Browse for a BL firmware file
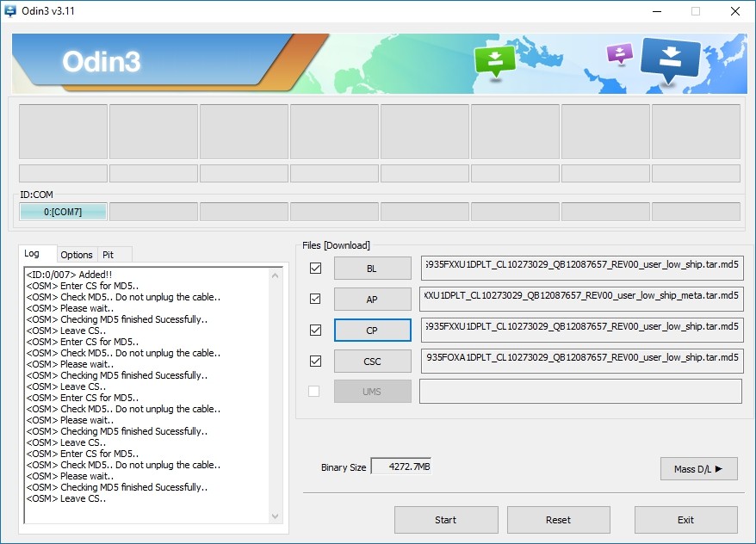 click(372, 269)
